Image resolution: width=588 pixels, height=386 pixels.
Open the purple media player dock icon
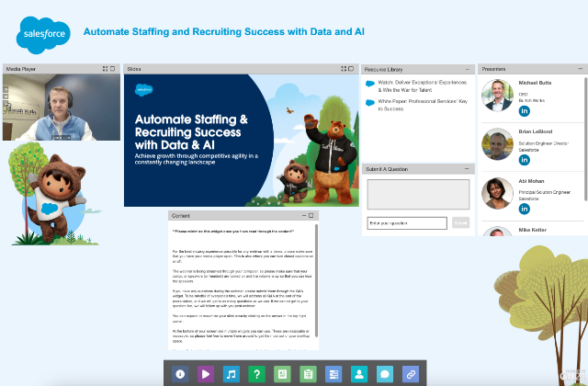point(206,374)
